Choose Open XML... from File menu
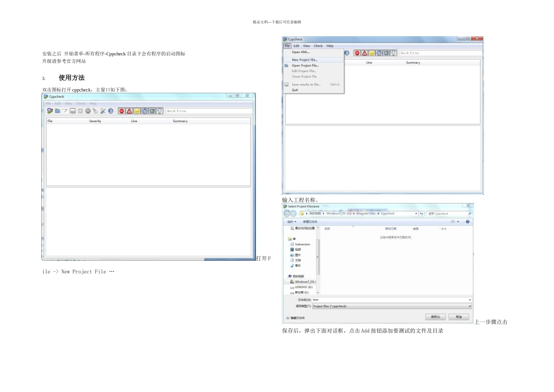This screenshot has width=554, height=392. [313, 52]
